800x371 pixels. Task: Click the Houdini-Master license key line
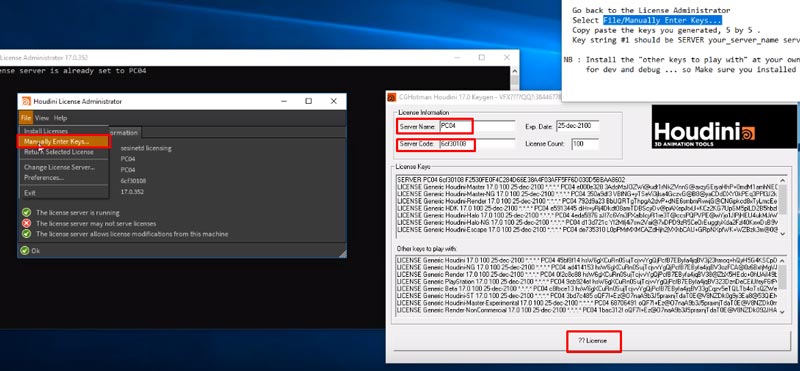(x=587, y=187)
